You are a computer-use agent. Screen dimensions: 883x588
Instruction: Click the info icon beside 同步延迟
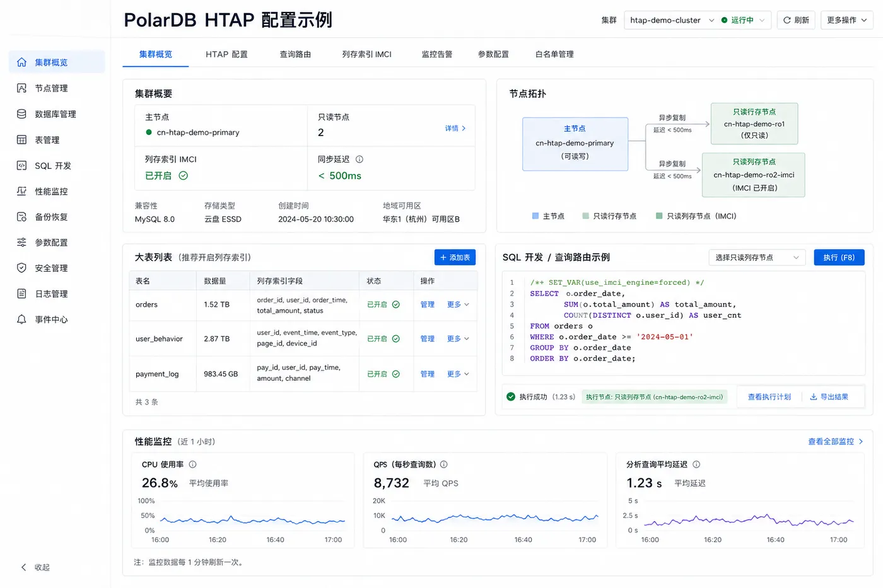tap(360, 159)
